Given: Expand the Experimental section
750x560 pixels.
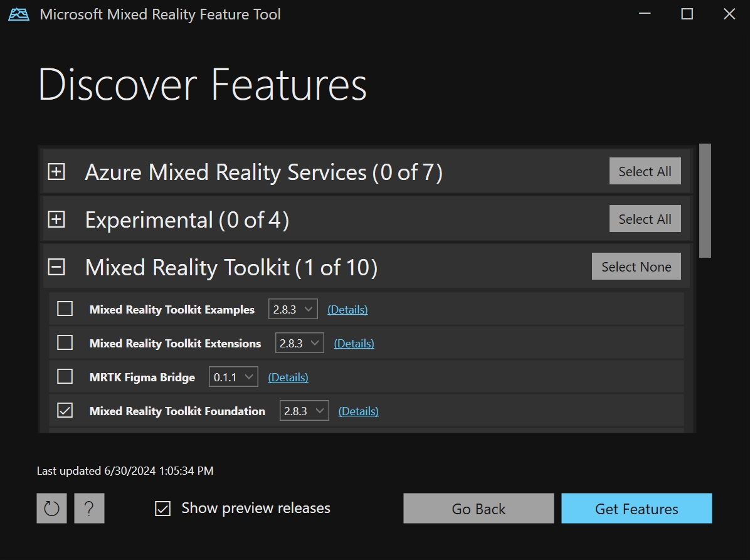Looking at the screenshot, I should click(x=56, y=219).
